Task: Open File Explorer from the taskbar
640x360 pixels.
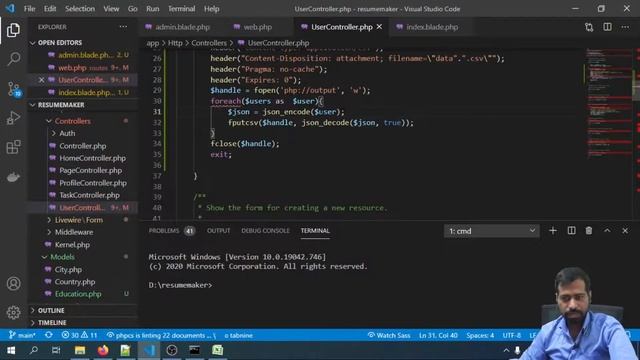Action: pos(80,350)
